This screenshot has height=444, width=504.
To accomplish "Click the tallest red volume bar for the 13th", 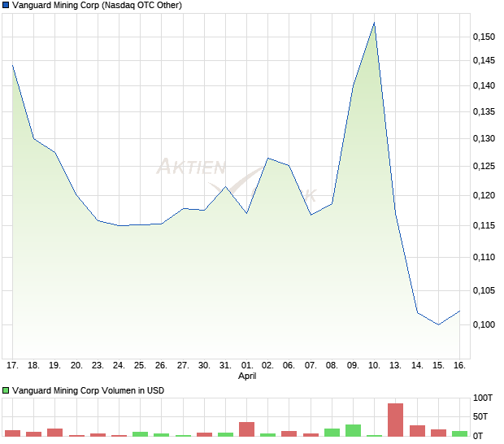I will tap(395, 420).
